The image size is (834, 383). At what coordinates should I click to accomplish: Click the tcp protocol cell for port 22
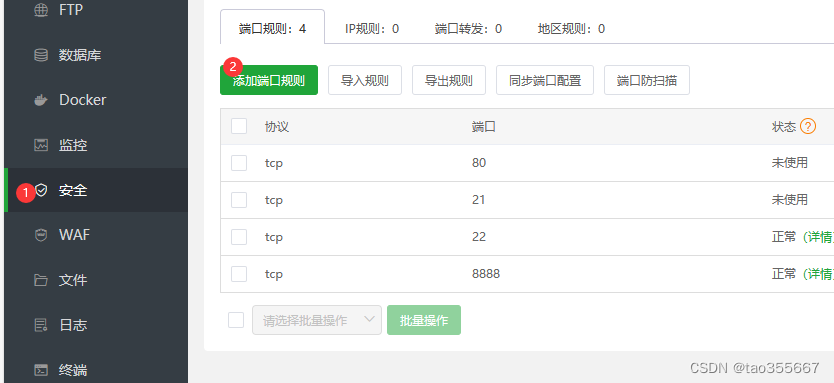273,237
